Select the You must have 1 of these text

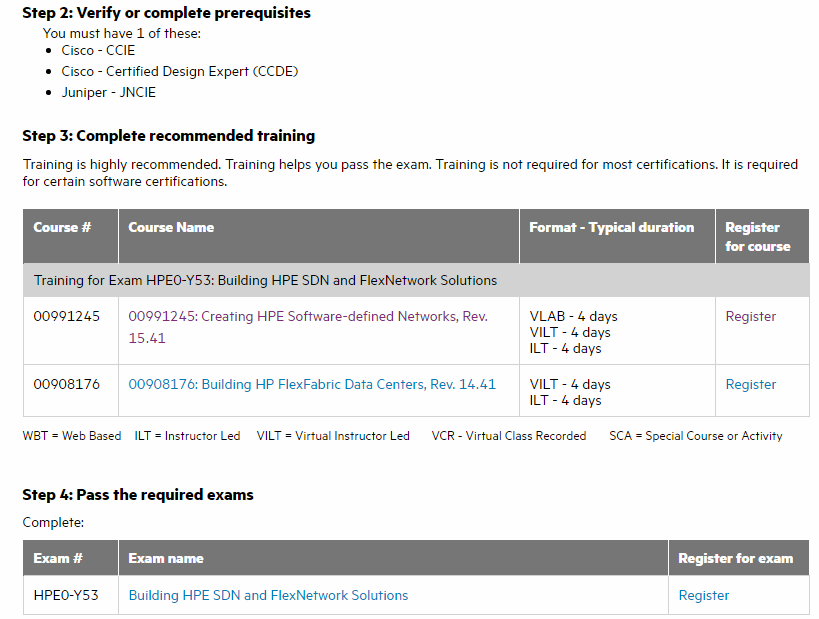[122, 33]
